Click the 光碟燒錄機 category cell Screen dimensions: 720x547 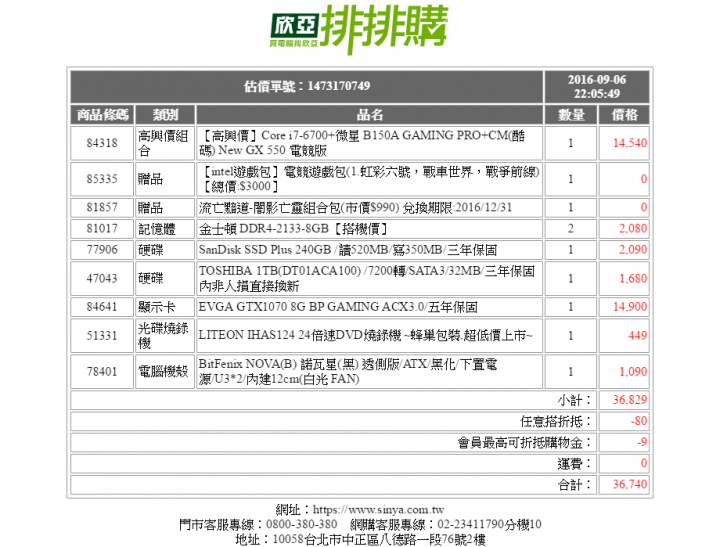(x=165, y=335)
